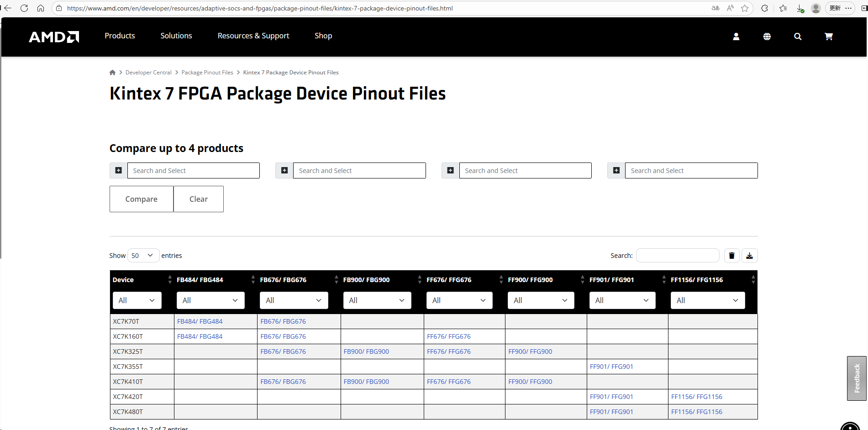Screen dimensions: 868x430
Task: Click the second compare slot plus icon
Action: [x=284, y=170]
